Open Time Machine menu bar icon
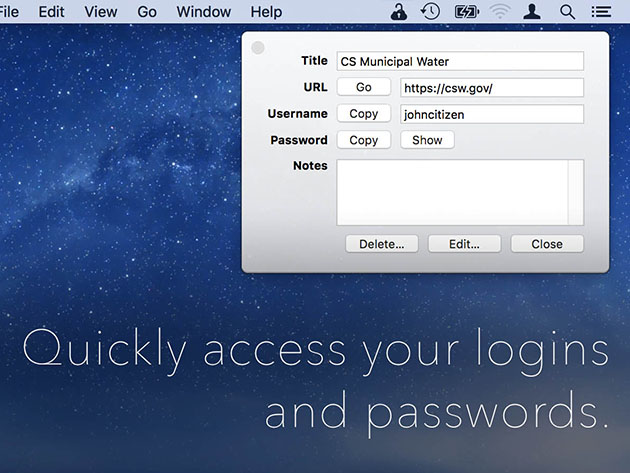Image resolution: width=630 pixels, height=473 pixels. coord(430,12)
